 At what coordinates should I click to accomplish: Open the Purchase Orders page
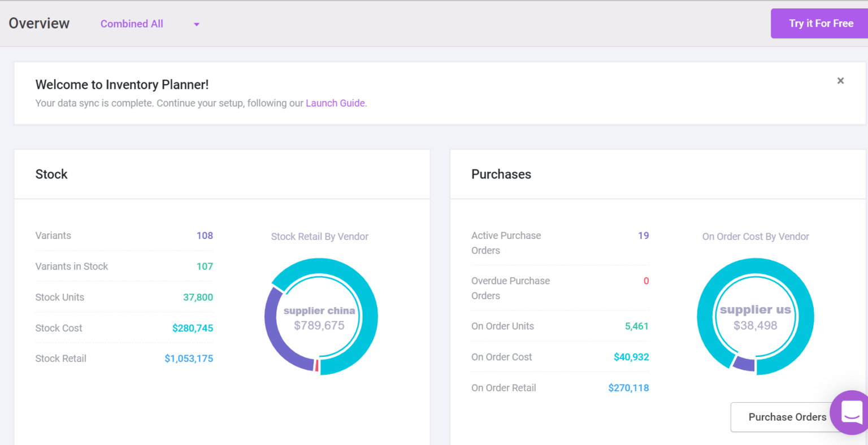point(788,417)
